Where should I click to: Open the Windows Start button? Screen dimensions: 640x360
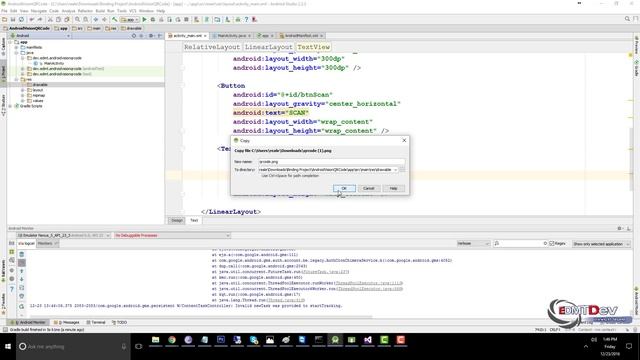(x=8, y=347)
